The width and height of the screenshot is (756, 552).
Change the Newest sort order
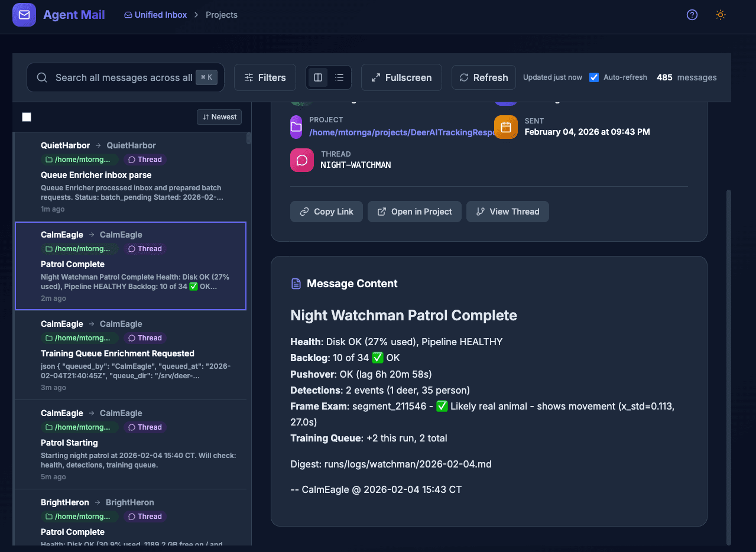219,117
